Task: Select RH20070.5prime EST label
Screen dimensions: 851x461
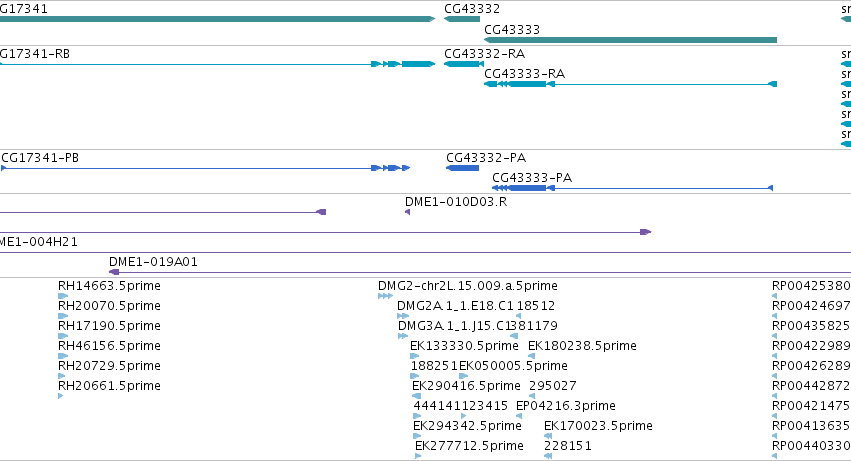Action: [109, 306]
